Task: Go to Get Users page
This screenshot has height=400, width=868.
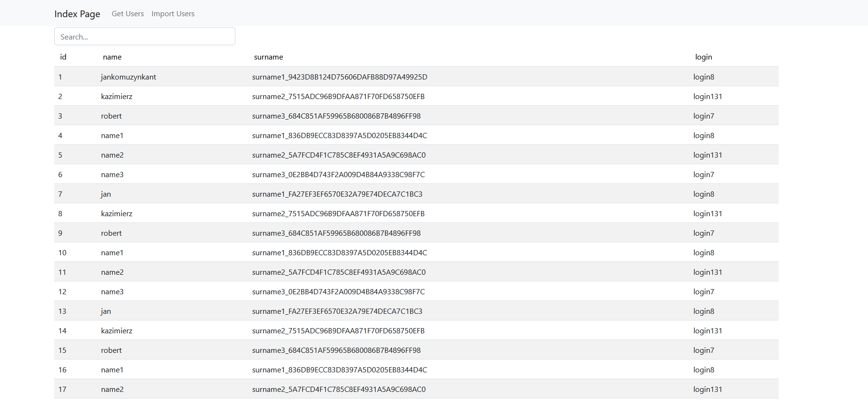Action: (127, 14)
